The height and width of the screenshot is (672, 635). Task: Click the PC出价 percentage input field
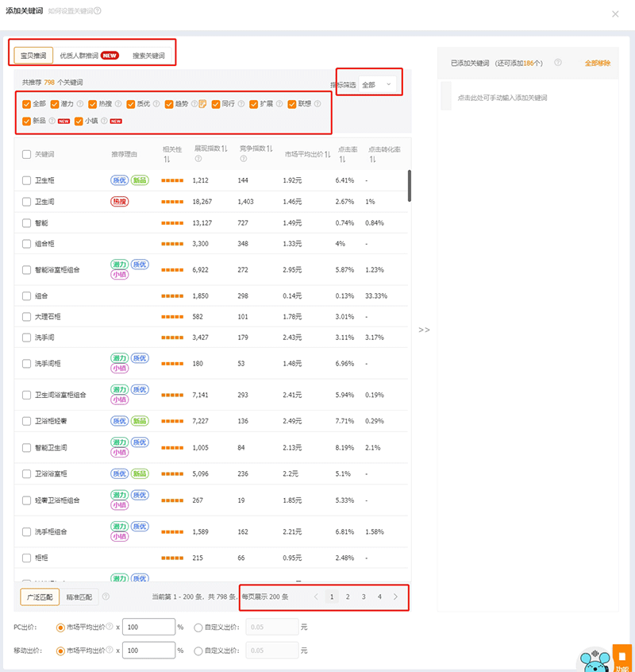(149, 628)
